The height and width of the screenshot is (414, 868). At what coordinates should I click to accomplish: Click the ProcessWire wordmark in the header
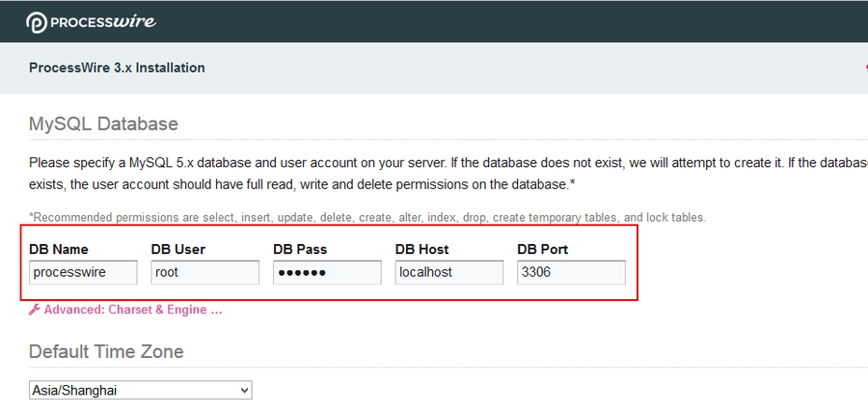click(104, 22)
